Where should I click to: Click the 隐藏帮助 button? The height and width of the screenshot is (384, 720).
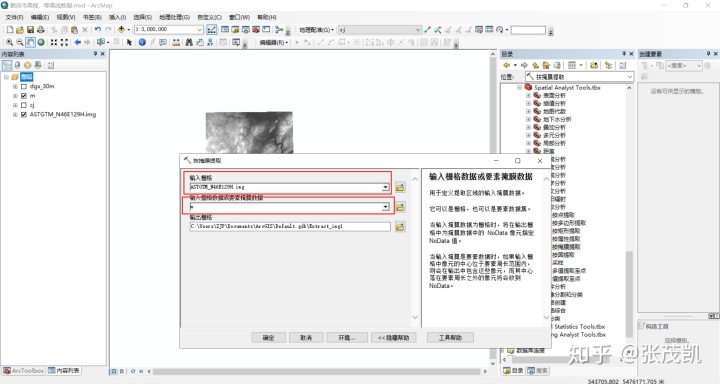tap(394, 338)
